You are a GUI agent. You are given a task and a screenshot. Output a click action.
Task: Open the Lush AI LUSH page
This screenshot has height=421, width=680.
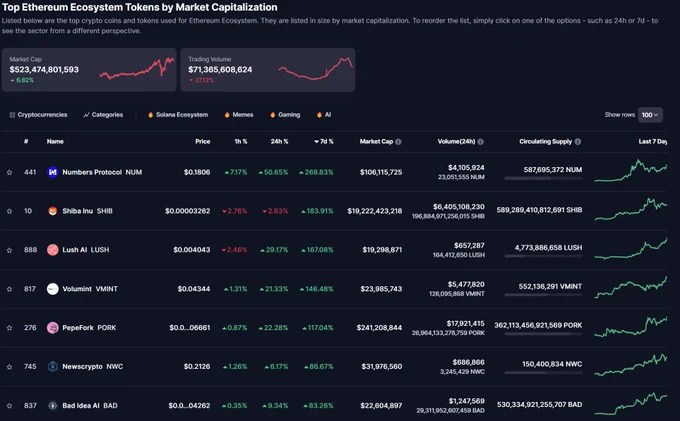85,250
